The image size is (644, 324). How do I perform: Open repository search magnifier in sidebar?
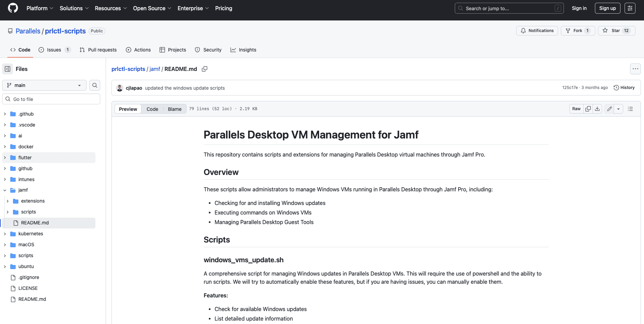(x=94, y=85)
